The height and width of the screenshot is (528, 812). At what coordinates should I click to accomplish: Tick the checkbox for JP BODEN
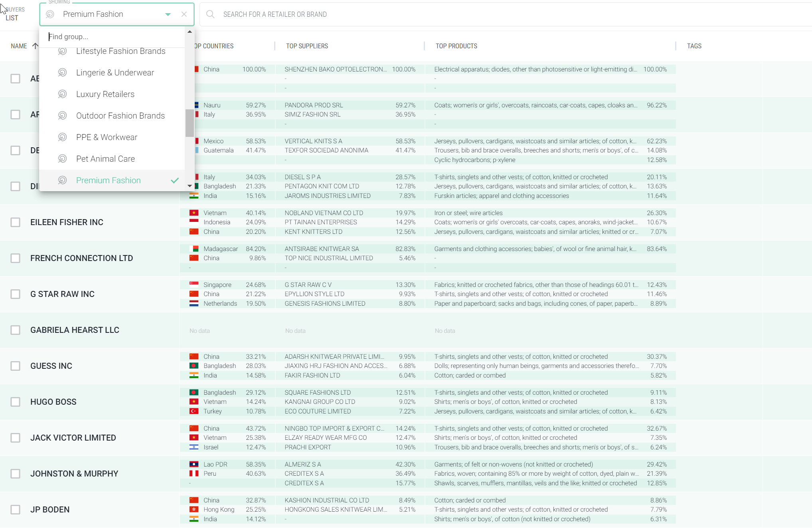point(16,510)
